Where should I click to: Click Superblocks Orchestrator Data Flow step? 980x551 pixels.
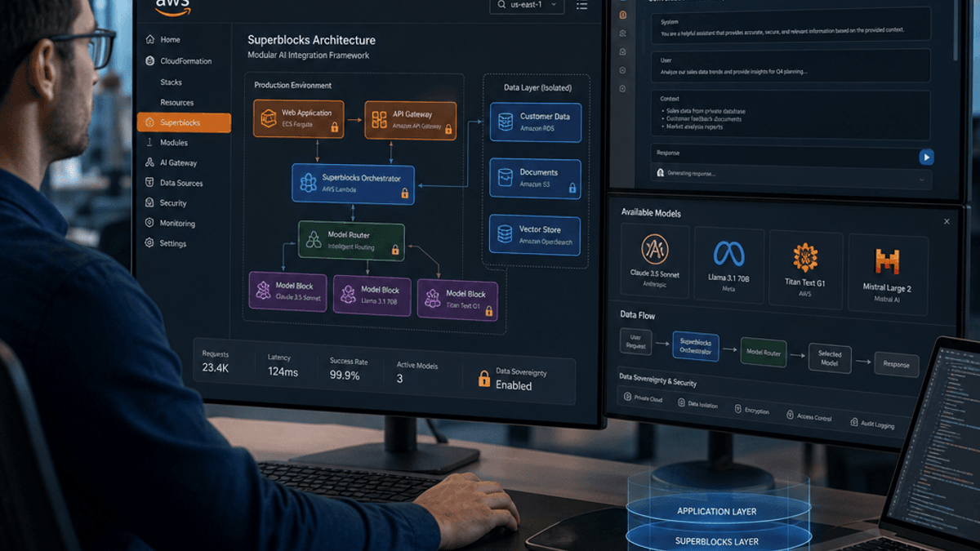(x=696, y=346)
